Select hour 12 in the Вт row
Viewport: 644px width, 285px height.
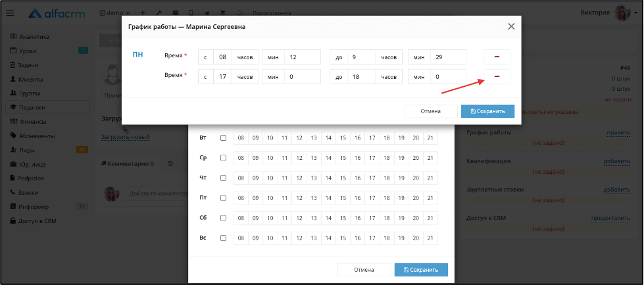point(299,138)
